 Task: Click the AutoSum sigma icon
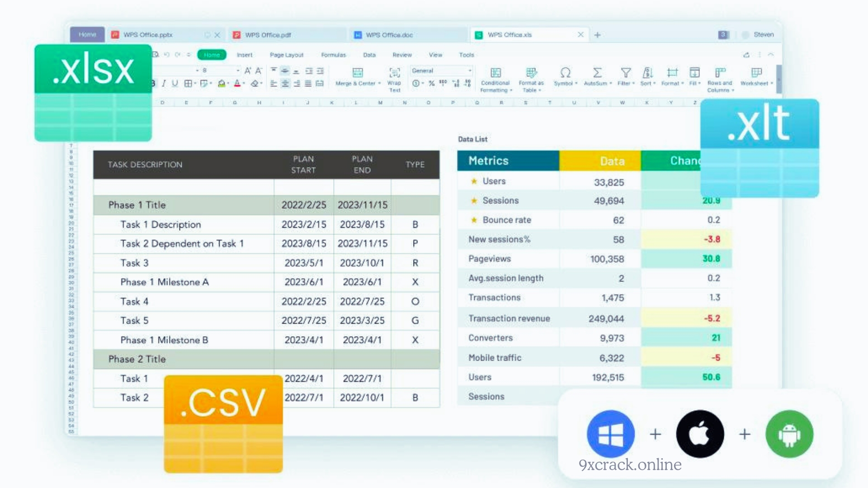[x=597, y=72]
